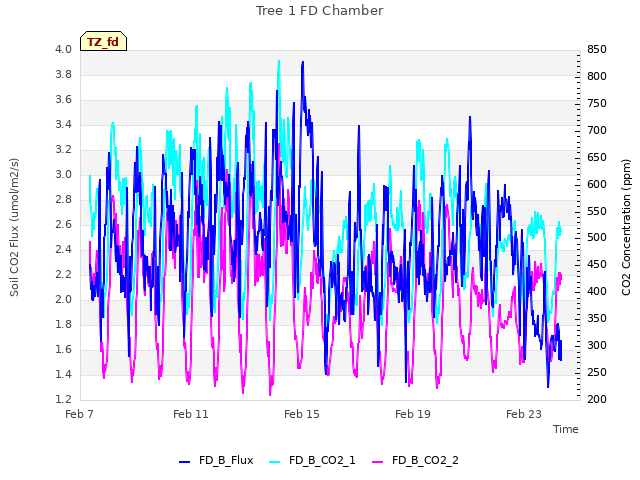Click the 350 right axis value
The image size is (640, 480).
pyautogui.click(x=597, y=318)
